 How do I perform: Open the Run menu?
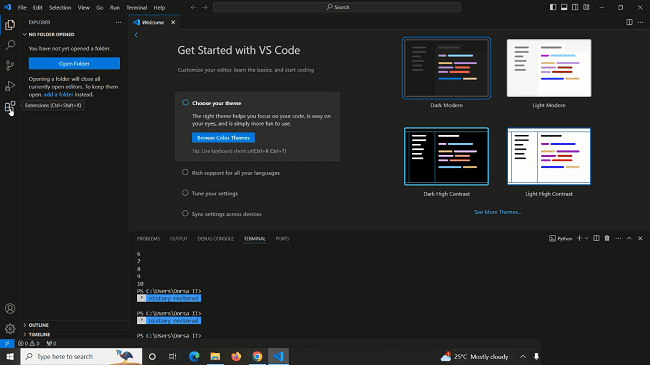(115, 7)
